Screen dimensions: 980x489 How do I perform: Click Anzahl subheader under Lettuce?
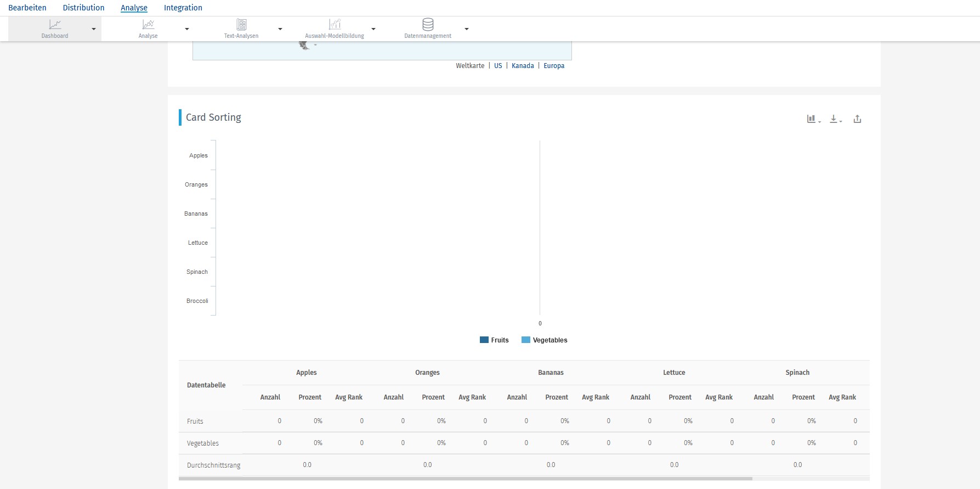point(641,397)
